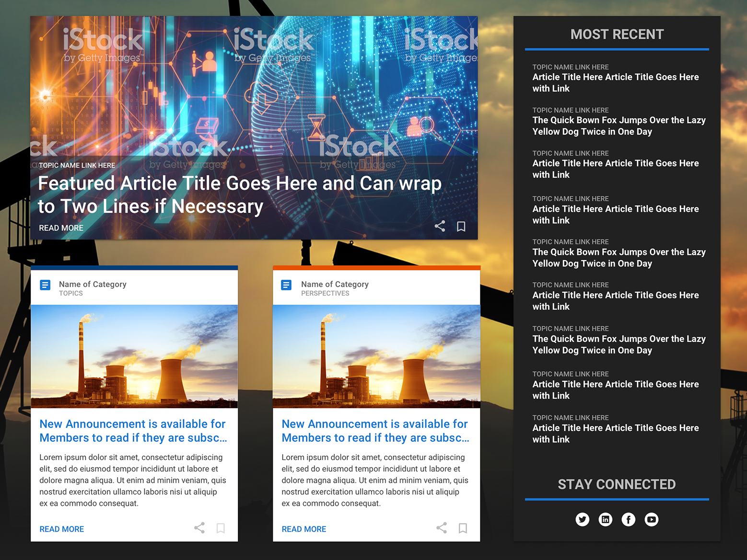The image size is (747, 560).
Task: Click the PERSPECTIVES category label
Action: pos(325,293)
